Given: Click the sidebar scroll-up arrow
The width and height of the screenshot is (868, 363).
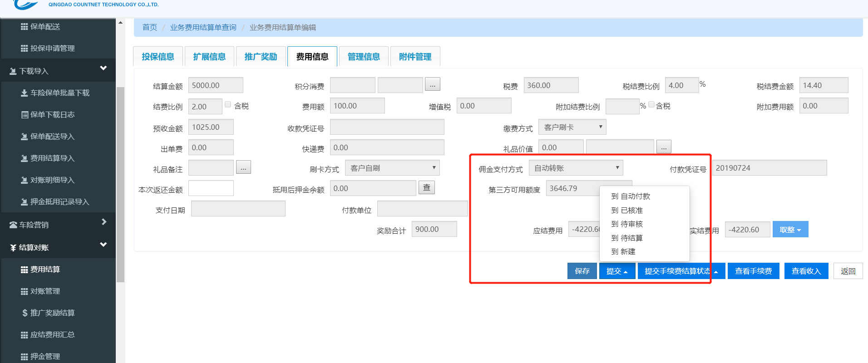Looking at the screenshot, I should (120, 23).
